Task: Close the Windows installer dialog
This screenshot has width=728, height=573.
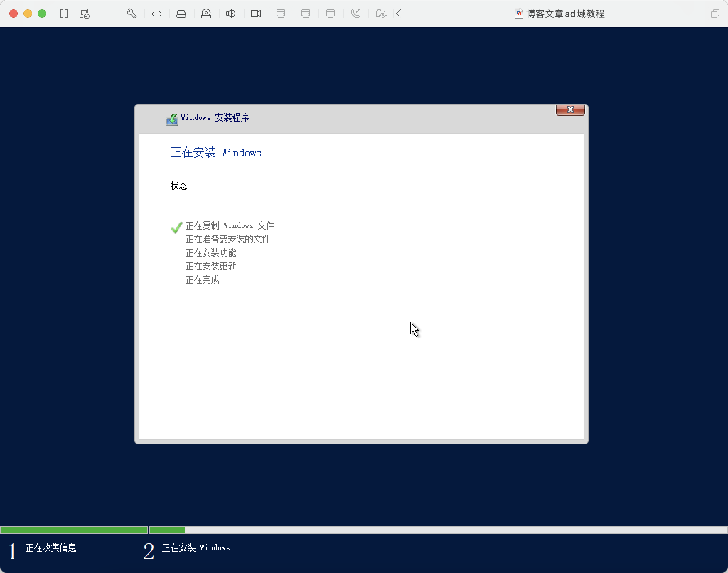Action: click(x=570, y=110)
